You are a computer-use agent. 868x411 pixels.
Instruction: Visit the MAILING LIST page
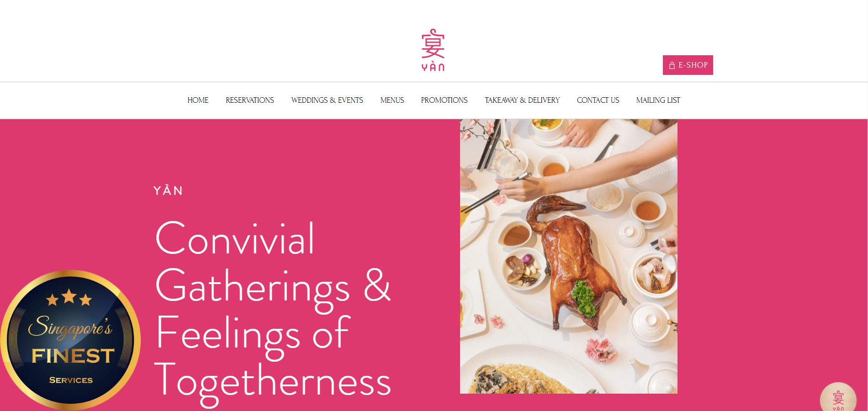658,100
